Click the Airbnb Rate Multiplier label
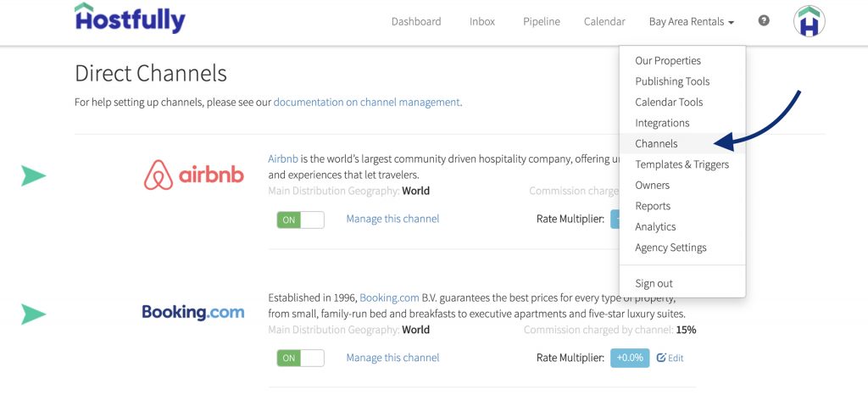This screenshot has width=868, height=395. click(x=570, y=219)
